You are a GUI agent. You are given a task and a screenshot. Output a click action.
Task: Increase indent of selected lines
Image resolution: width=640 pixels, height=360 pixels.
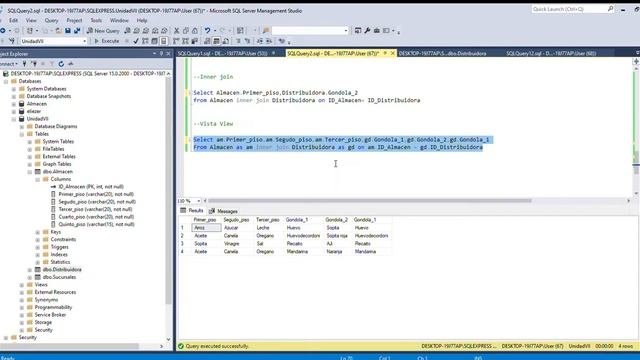[x=269, y=41]
